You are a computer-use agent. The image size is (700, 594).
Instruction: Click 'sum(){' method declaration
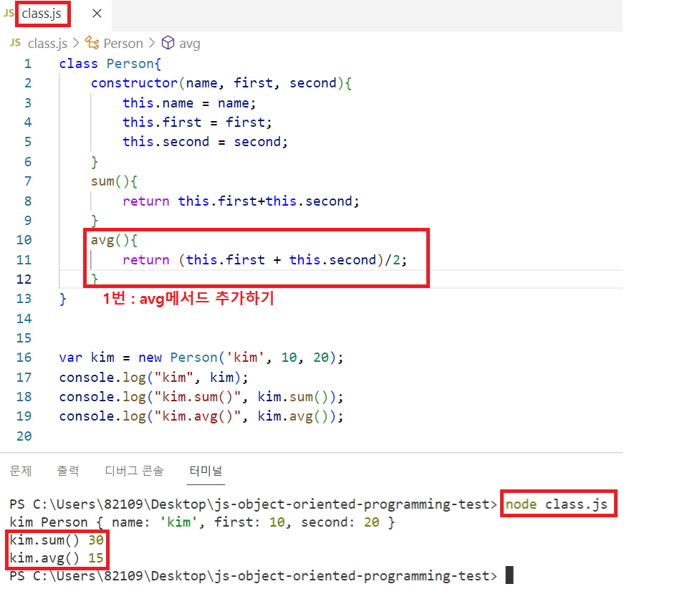tap(115, 181)
